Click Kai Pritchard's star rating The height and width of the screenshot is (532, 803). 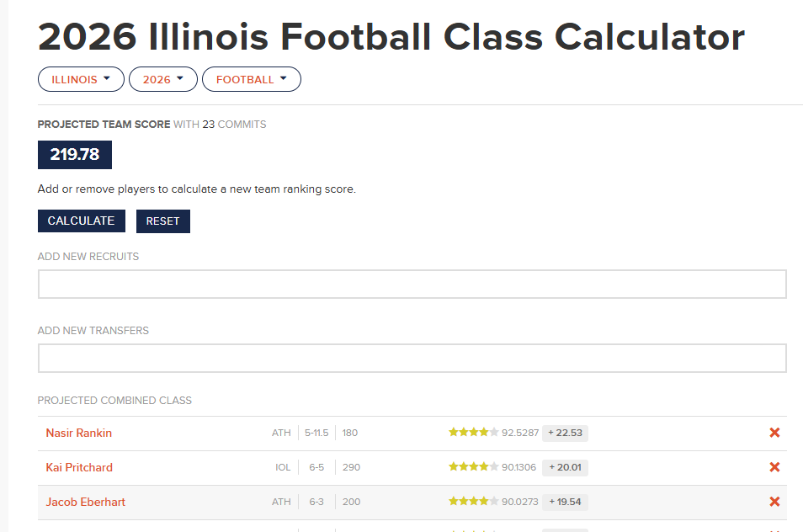coord(473,467)
